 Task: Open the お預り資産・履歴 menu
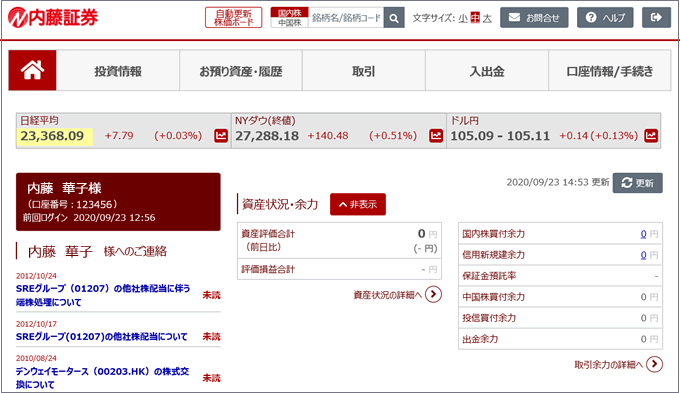(241, 71)
